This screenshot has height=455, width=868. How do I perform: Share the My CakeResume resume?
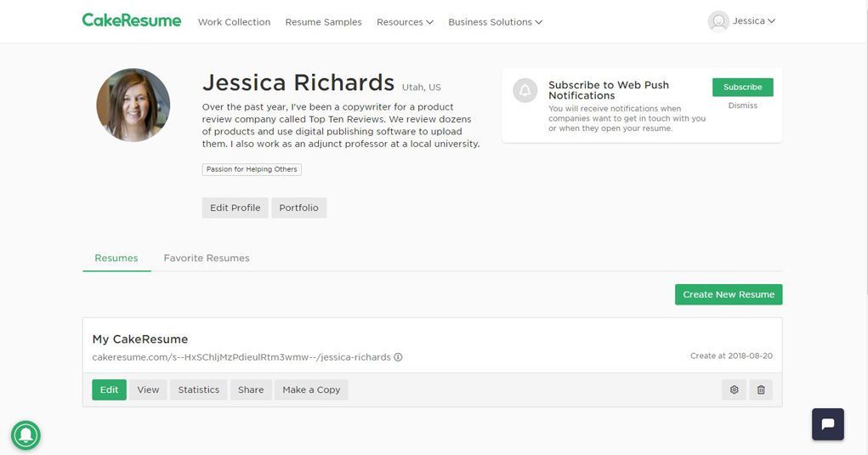pos(251,390)
